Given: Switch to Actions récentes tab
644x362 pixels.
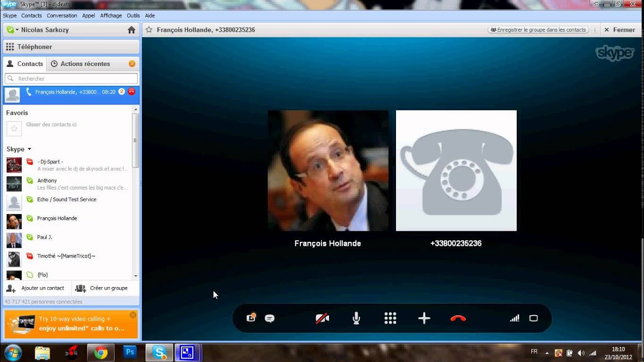Looking at the screenshot, I should (80, 64).
